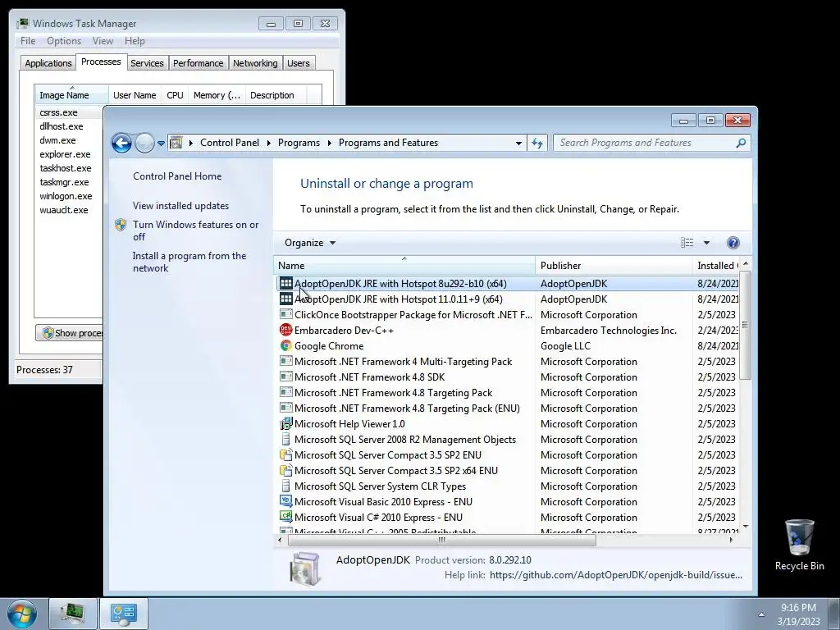Click Embarcadero Technologies Inc. publisher cell
The height and width of the screenshot is (630, 840).
coord(608,331)
